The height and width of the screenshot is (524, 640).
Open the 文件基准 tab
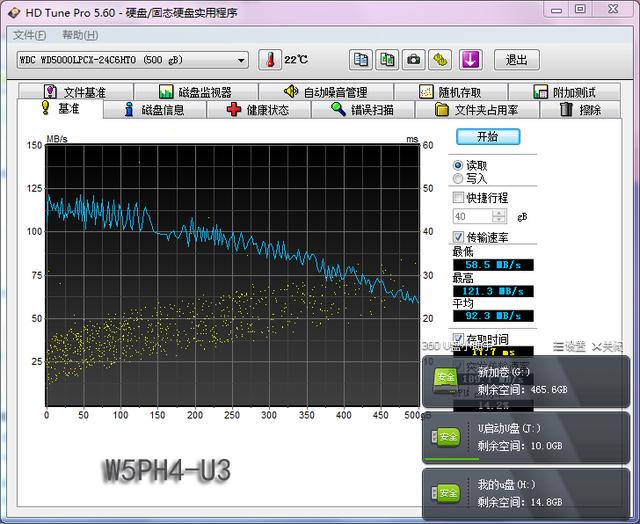(x=76, y=92)
